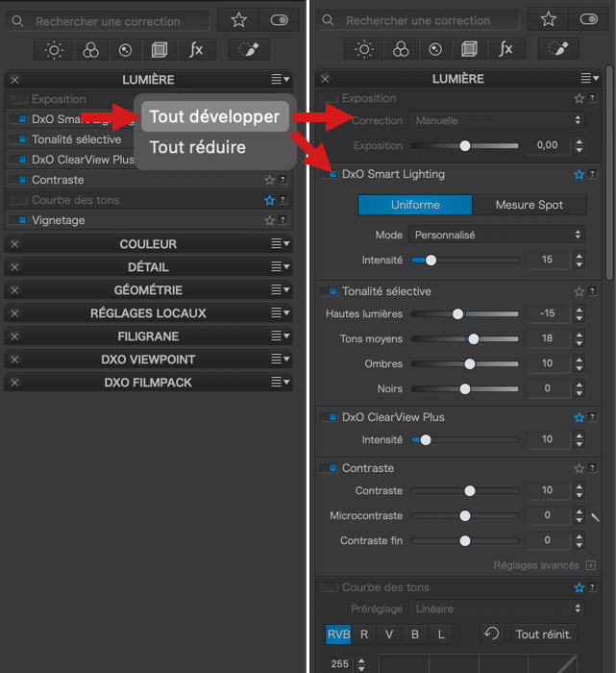Open Préréglage Linéaire dropdown
616x673 pixels.
point(497,609)
